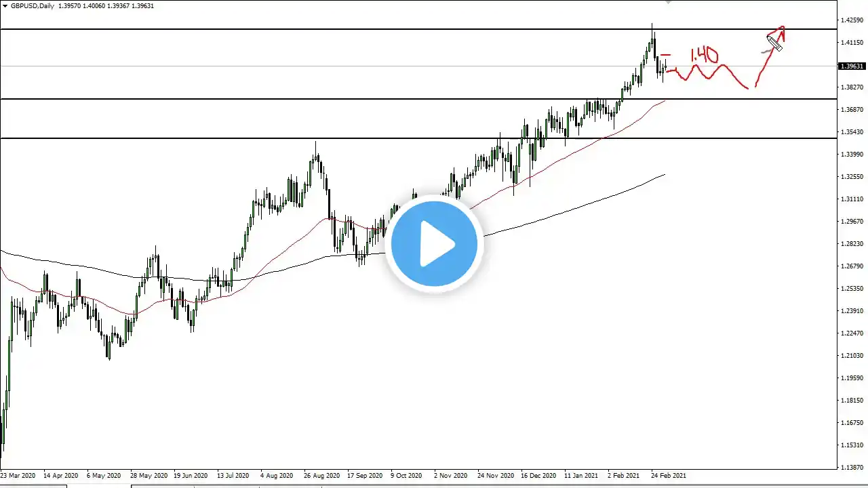Viewport: 868px width, 488px height.
Task: Click the 1.41150 price axis label
Action: (x=852, y=43)
